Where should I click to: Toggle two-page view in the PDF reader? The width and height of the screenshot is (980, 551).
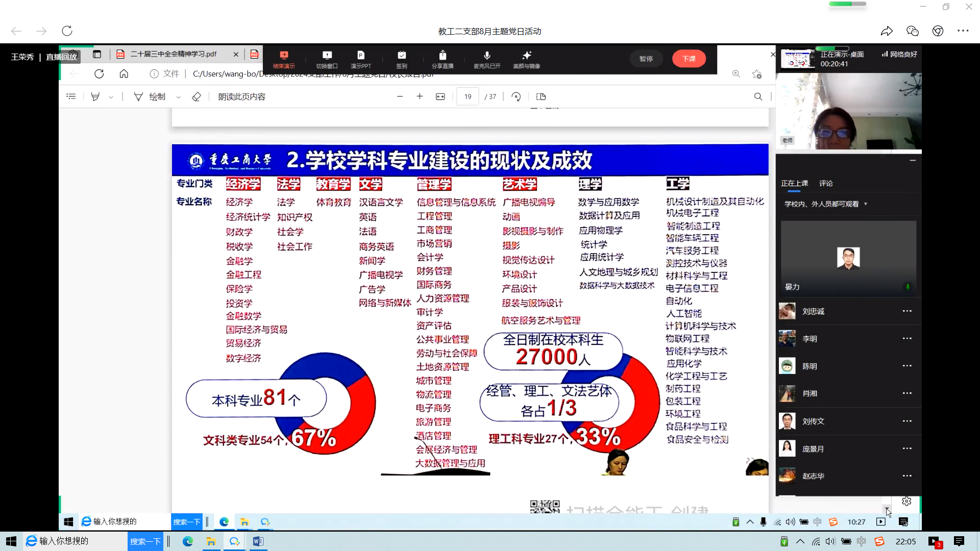point(541,96)
